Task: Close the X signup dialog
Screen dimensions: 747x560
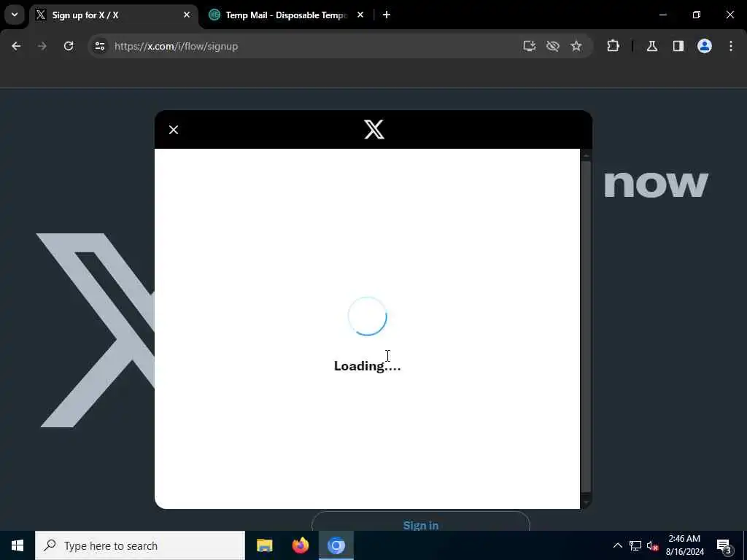Action: (x=174, y=130)
